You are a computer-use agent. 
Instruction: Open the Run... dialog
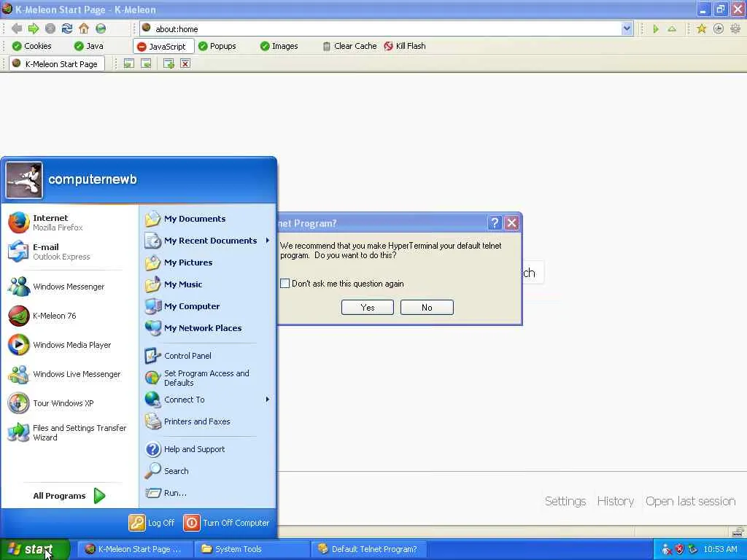(208, 493)
